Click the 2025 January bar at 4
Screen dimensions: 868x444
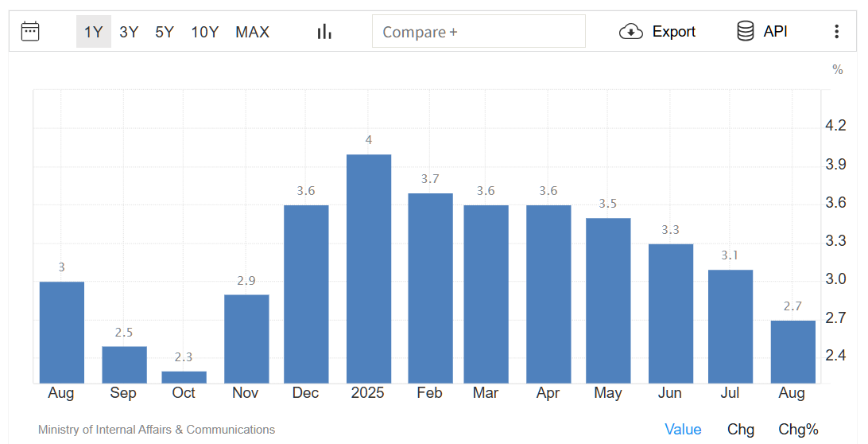(x=369, y=269)
